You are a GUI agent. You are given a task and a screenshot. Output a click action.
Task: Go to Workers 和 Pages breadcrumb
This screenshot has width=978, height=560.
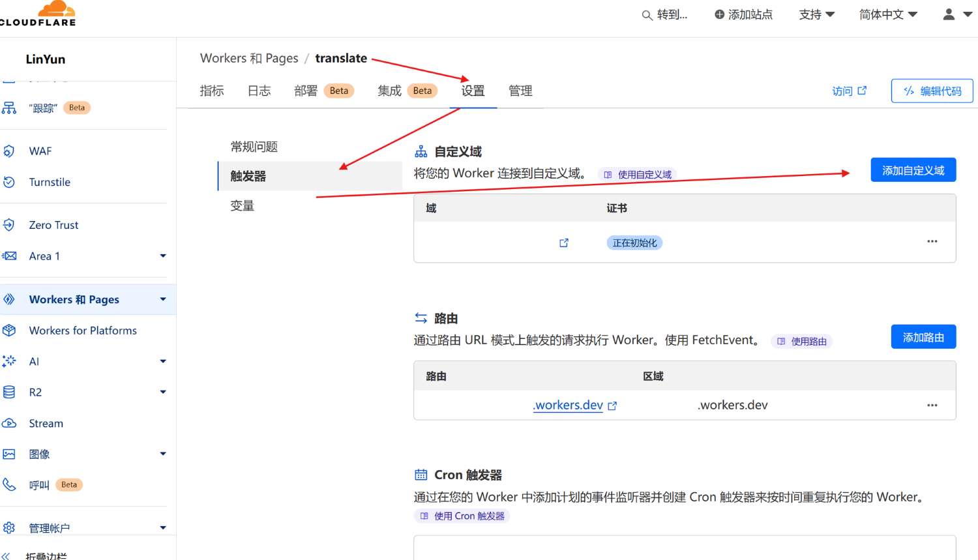point(249,58)
